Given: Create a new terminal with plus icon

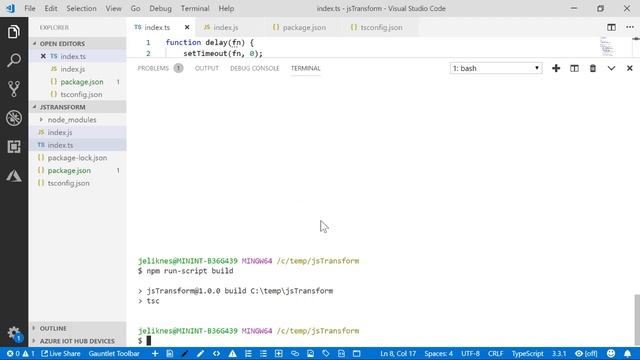Looking at the screenshot, I should click(556, 68).
